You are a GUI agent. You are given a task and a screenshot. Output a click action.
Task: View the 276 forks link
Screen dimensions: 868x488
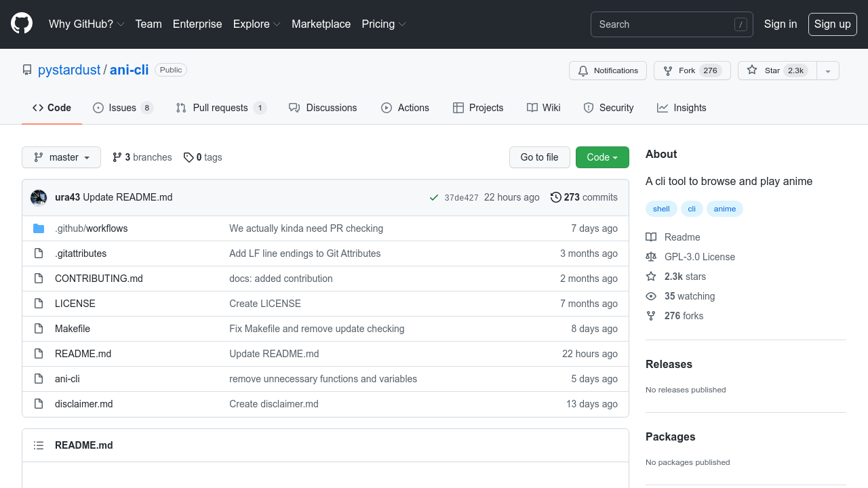(675, 316)
